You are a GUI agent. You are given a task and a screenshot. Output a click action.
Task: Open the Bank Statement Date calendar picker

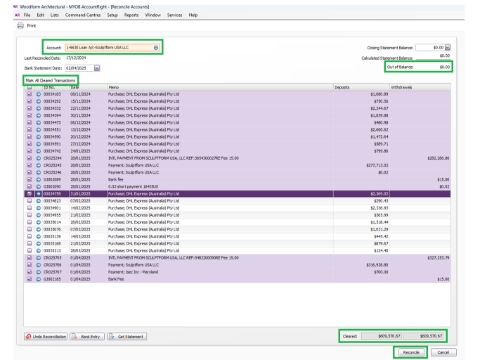[97, 68]
